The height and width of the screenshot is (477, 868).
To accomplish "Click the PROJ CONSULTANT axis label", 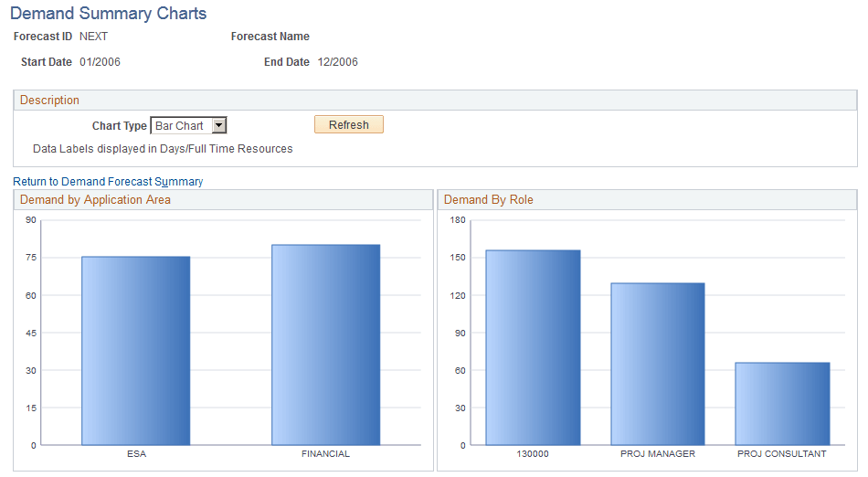I will tap(781, 454).
